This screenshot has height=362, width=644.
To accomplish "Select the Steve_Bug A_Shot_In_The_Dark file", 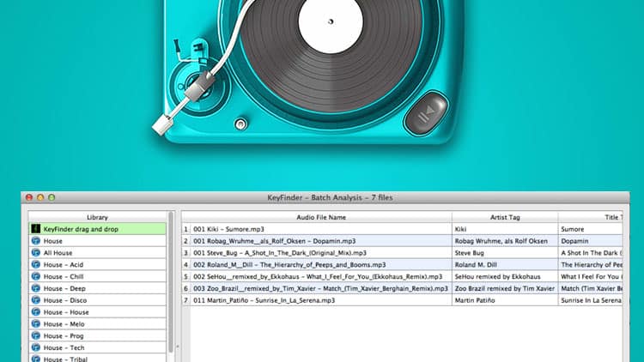I will (321, 253).
